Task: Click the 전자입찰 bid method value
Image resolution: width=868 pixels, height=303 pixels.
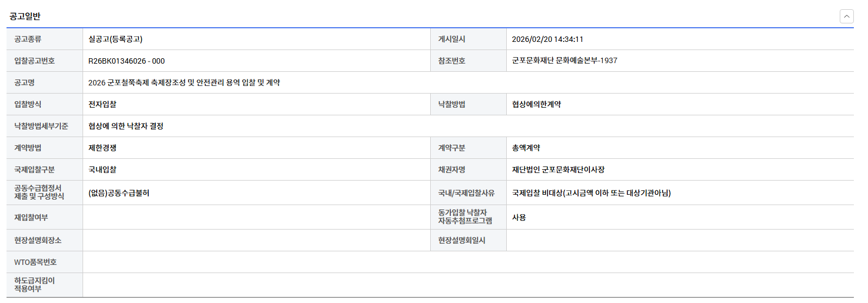Action: [x=102, y=104]
